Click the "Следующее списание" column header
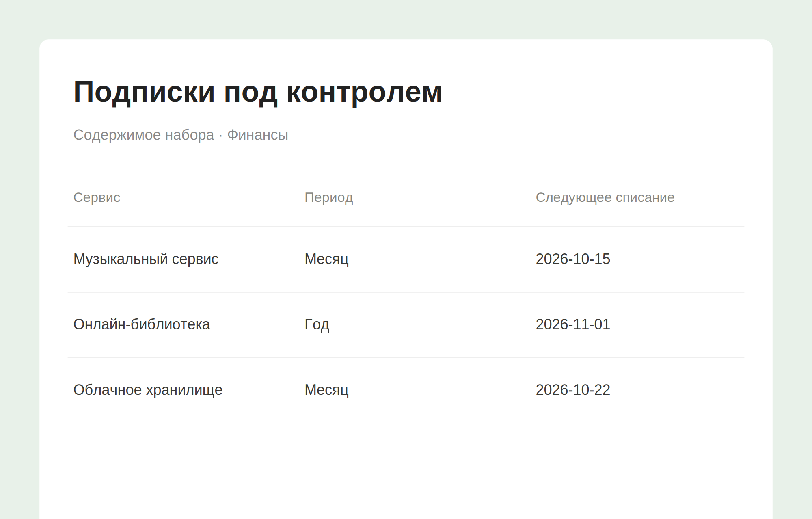 605,197
